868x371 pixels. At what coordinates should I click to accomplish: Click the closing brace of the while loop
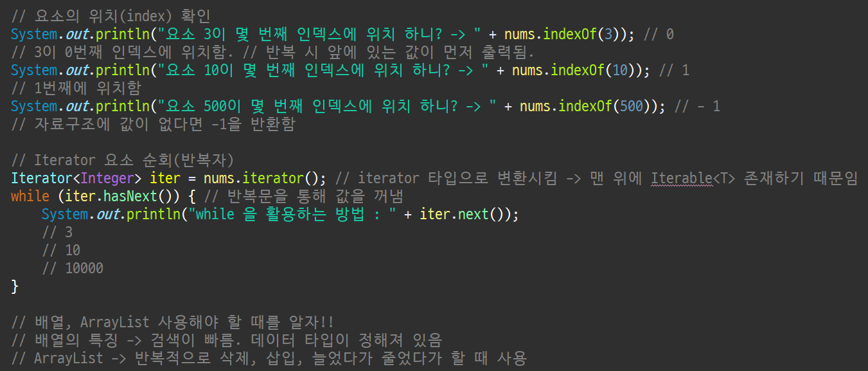tap(15, 285)
